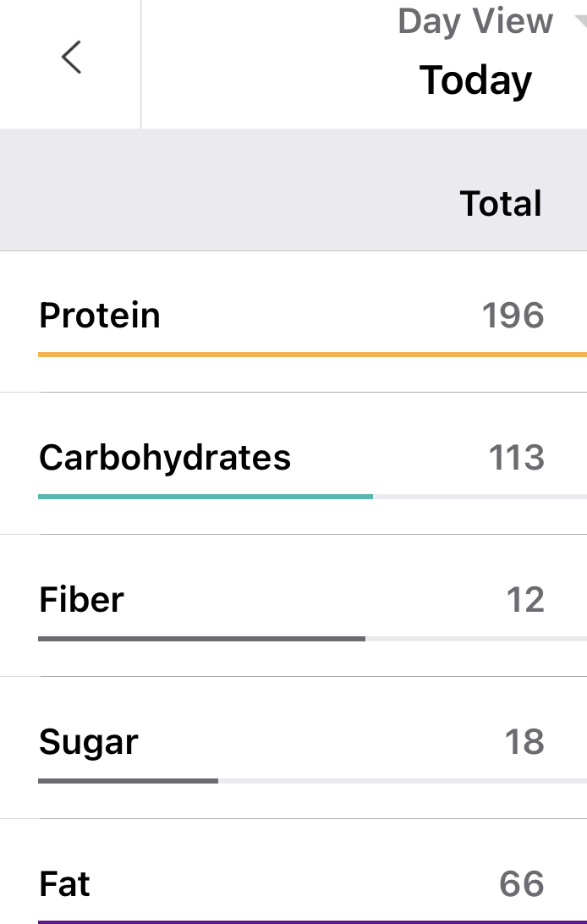Click the orange Protein progress bar
This screenshot has width=587, height=924.
click(312, 355)
